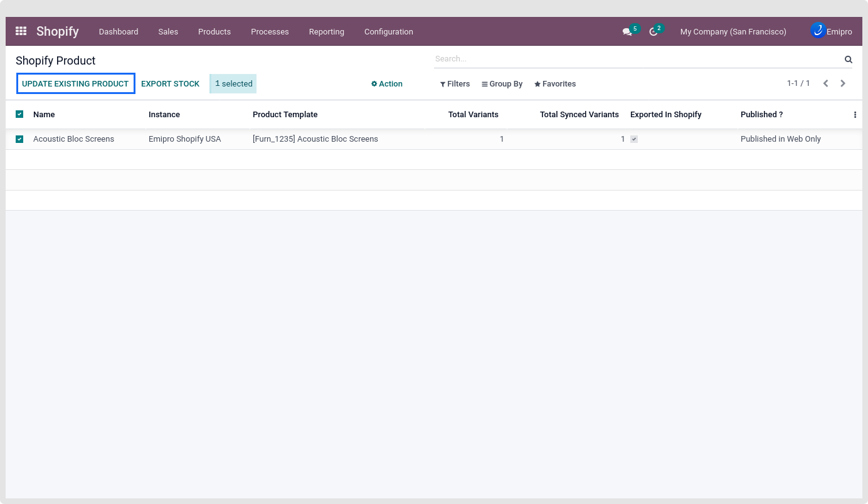Click the Emipro user avatar icon
This screenshot has height=504, width=868.
(818, 31)
